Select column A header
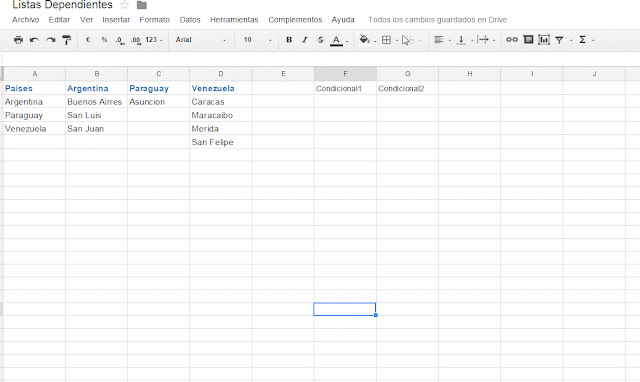The height and width of the screenshot is (382, 640). pos(35,73)
